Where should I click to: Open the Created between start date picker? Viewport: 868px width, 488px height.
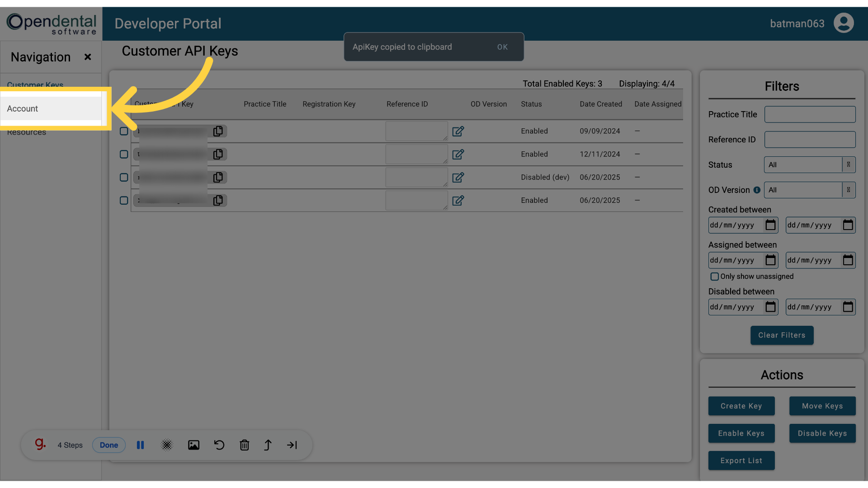pyautogui.click(x=771, y=225)
